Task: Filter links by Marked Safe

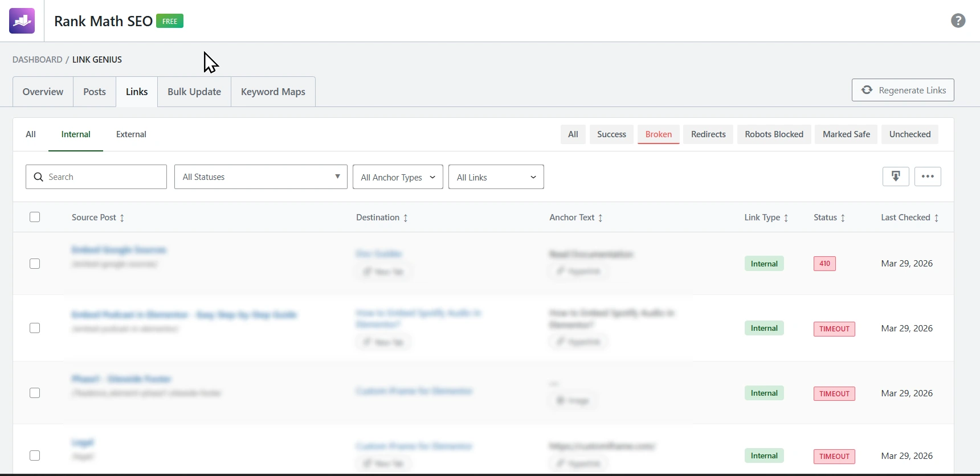Action: 846,134
